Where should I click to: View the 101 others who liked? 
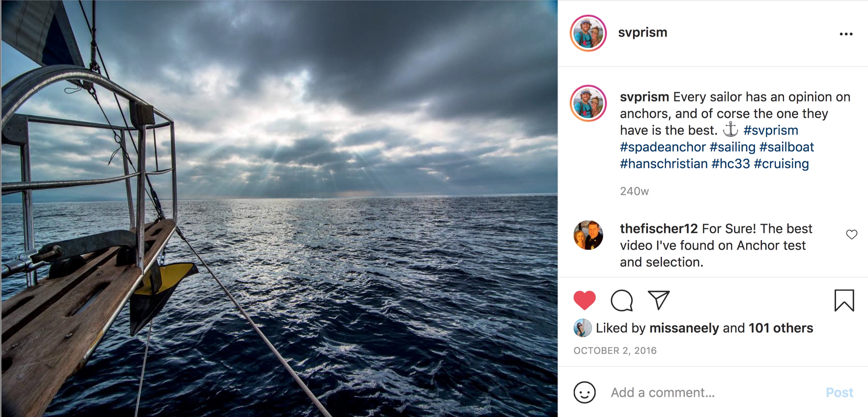781,328
